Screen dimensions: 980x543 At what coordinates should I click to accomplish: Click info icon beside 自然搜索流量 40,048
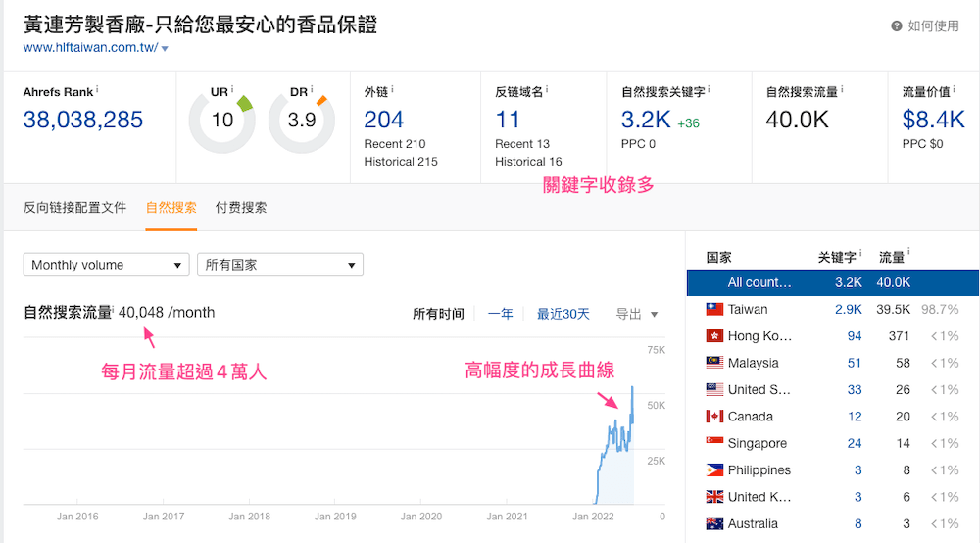113,309
